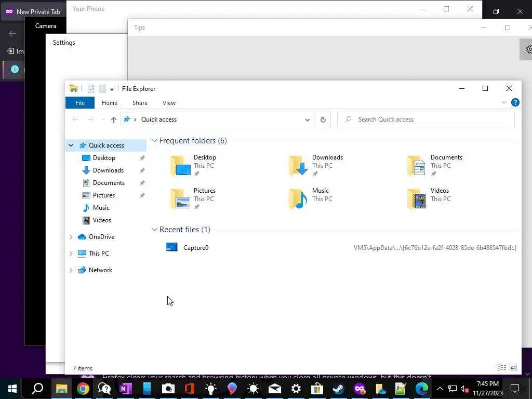Select Downloads in the navigation pane

(108, 170)
